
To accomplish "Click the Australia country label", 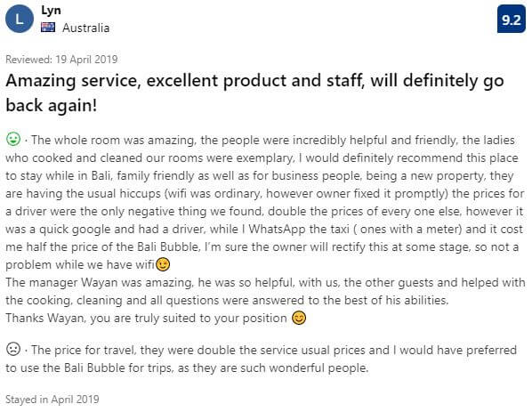I will pyautogui.click(x=85, y=28).
